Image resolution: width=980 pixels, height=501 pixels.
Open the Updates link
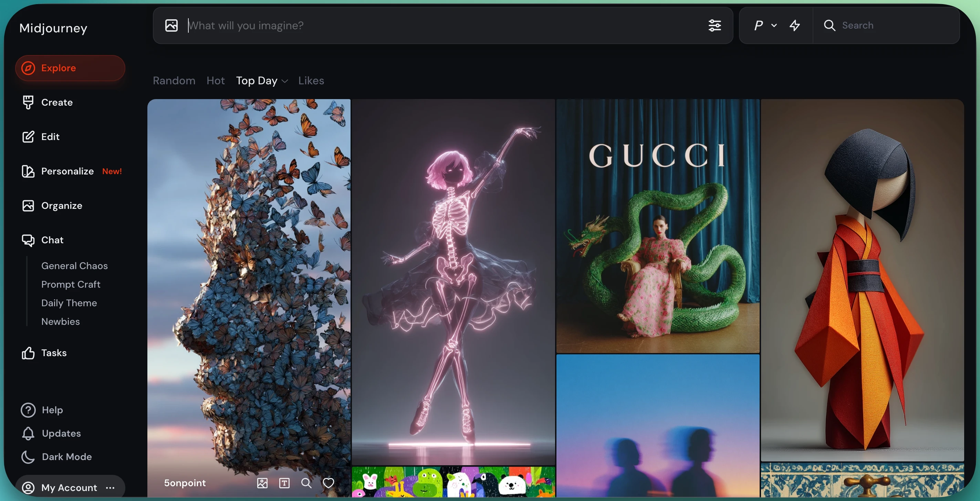point(61,434)
